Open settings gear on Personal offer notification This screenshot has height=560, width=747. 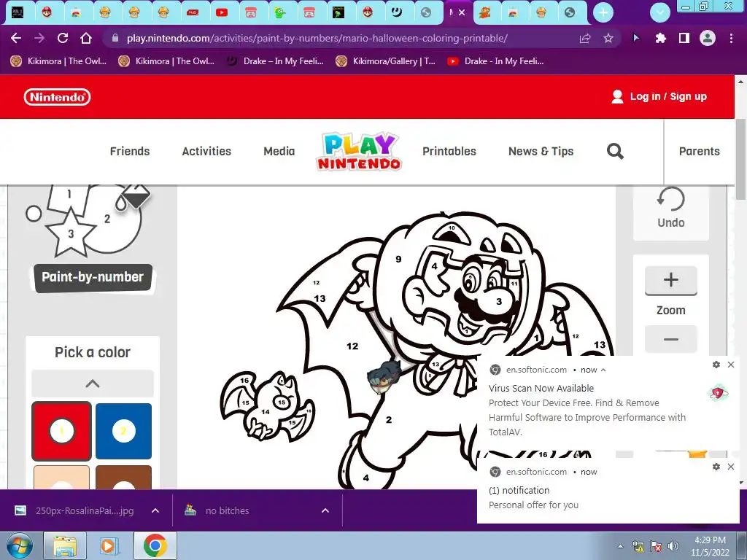tap(716, 467)
